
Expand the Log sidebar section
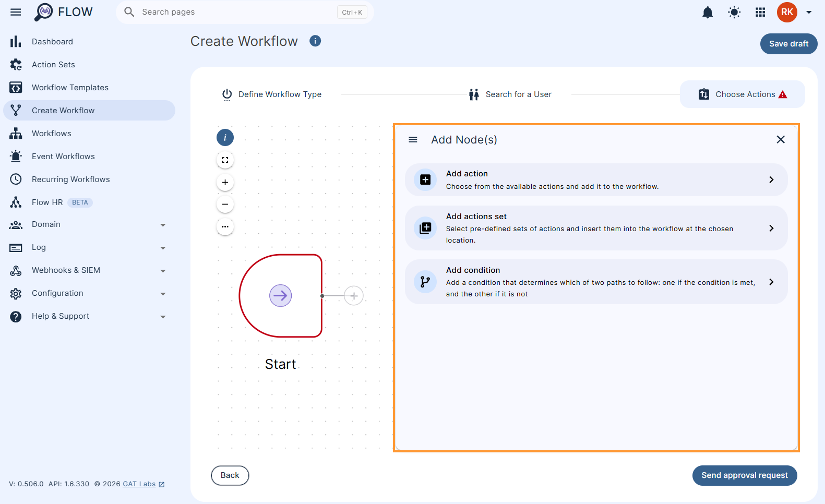[89, 247]
